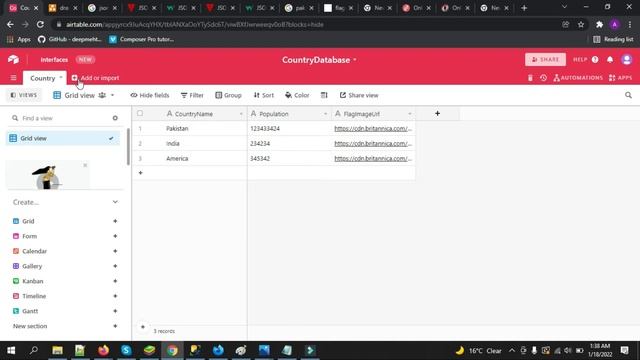
Task: Open Group menu
Action: [x=228, y=95]
